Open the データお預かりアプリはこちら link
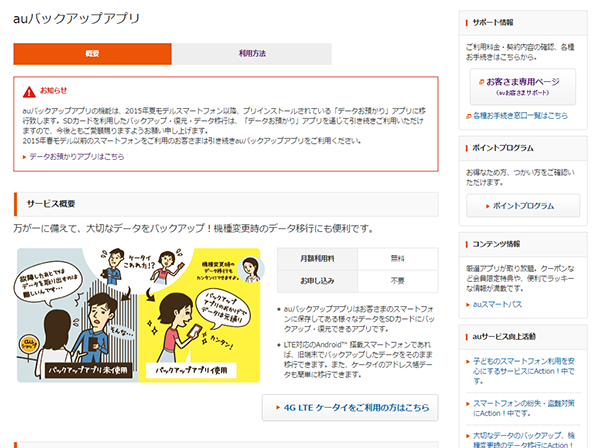This screenshot has height=448, width=600. coord(77,156)
